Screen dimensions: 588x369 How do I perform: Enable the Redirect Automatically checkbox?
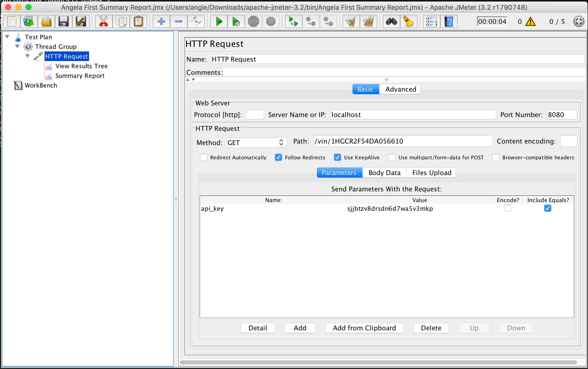tap(203, 157)
